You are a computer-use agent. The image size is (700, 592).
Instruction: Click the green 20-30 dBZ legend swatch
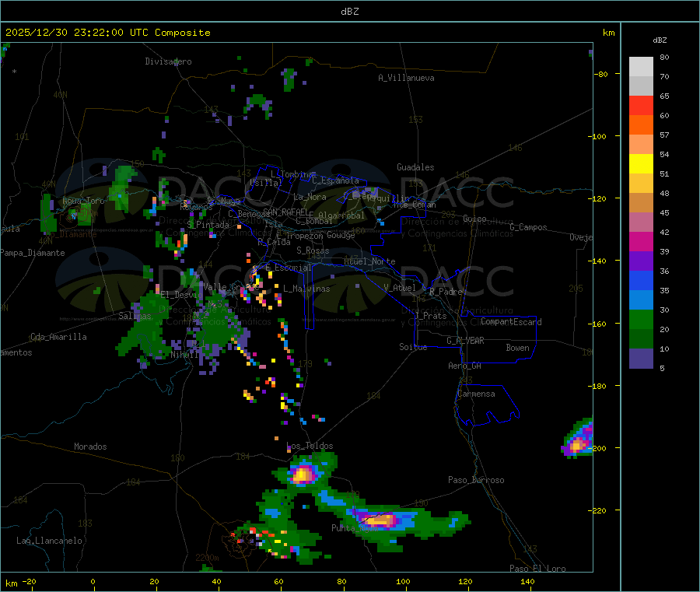(x=641, y=319)
